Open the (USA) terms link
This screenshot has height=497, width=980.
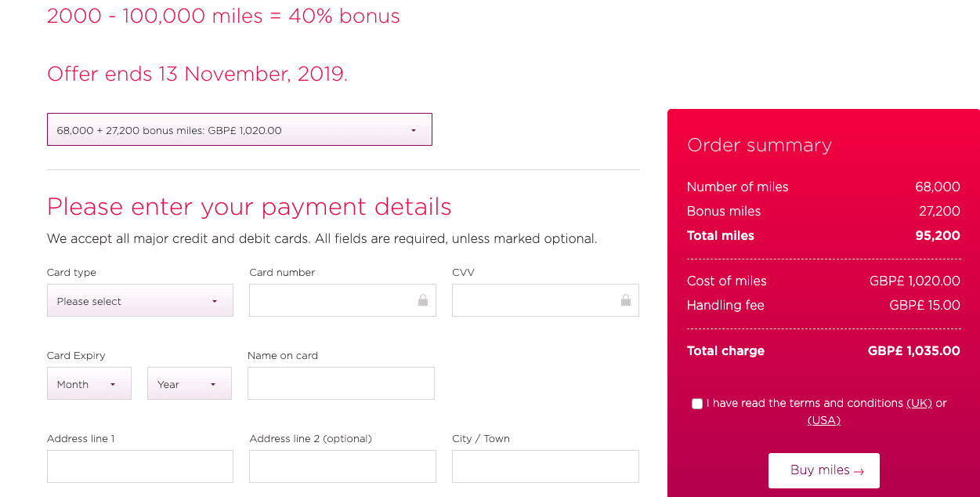click(824, 420)
